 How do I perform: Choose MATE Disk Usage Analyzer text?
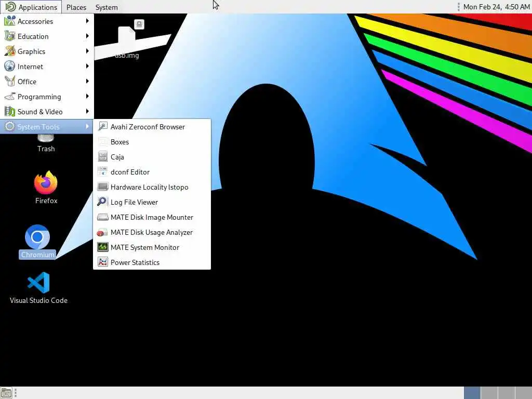click(151, 232)
